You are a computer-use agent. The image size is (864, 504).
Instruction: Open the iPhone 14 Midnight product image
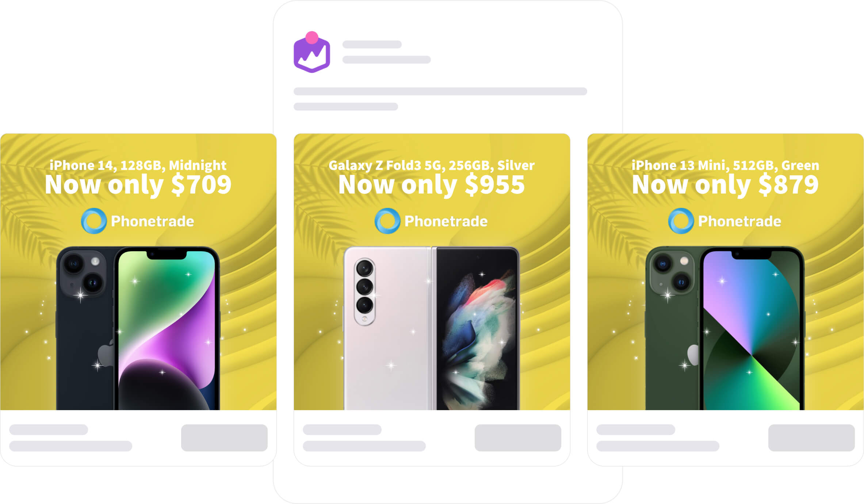[138, 328]
